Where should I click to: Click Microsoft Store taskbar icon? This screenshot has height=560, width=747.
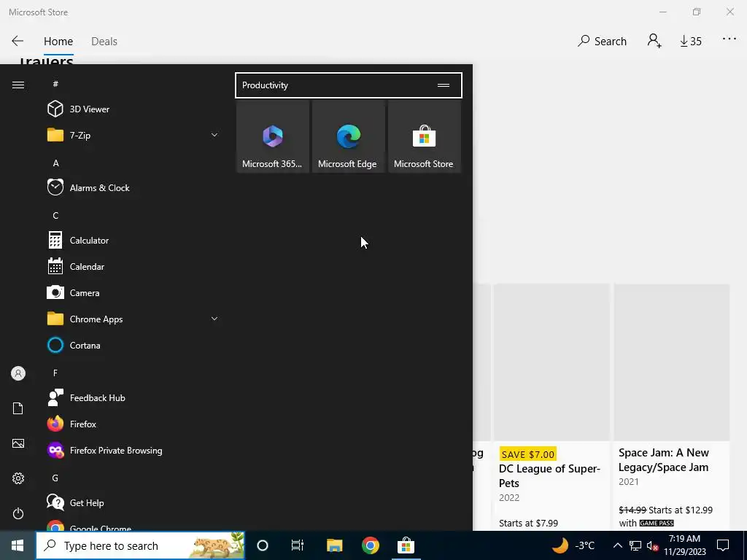tap(406, 545)
